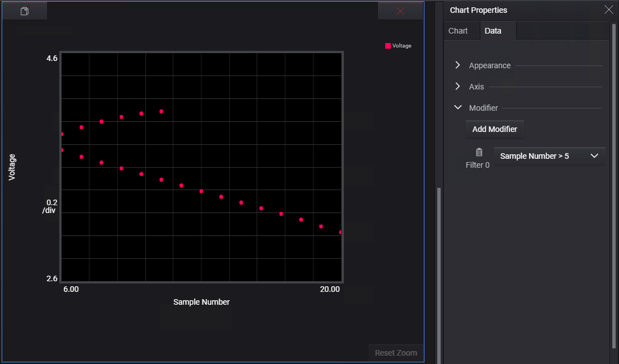Click the Appearance section arrow icon
Image resolution: width=619 pixels, height=364 pixels.
click(x=457, y=65)
